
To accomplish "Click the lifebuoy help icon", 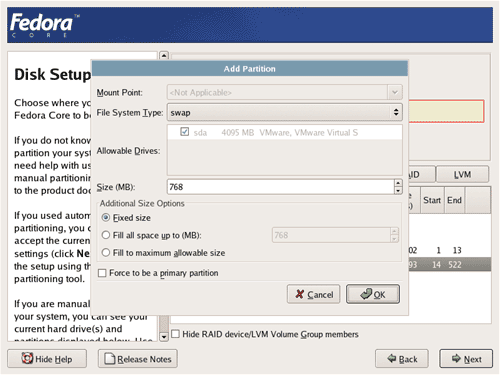I will coord(27,358).
